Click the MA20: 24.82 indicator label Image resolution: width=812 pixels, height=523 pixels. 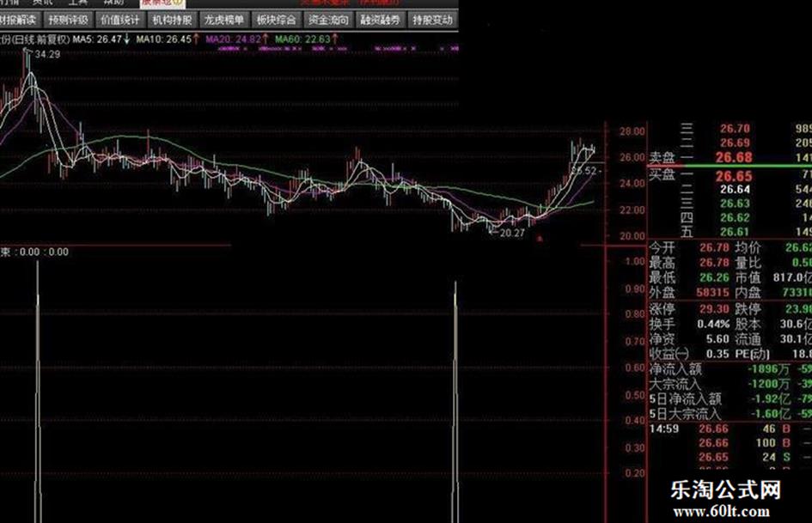pos(234,40)
